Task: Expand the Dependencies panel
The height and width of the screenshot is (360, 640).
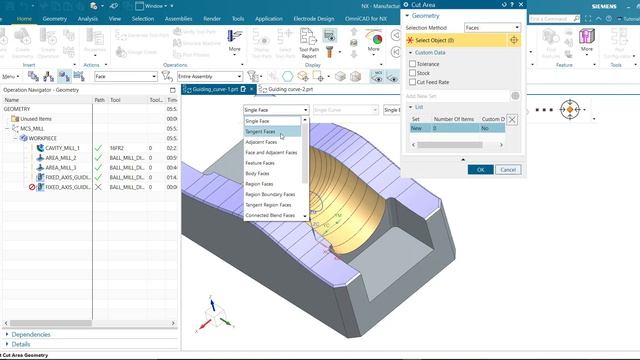Action: point(7,334)
